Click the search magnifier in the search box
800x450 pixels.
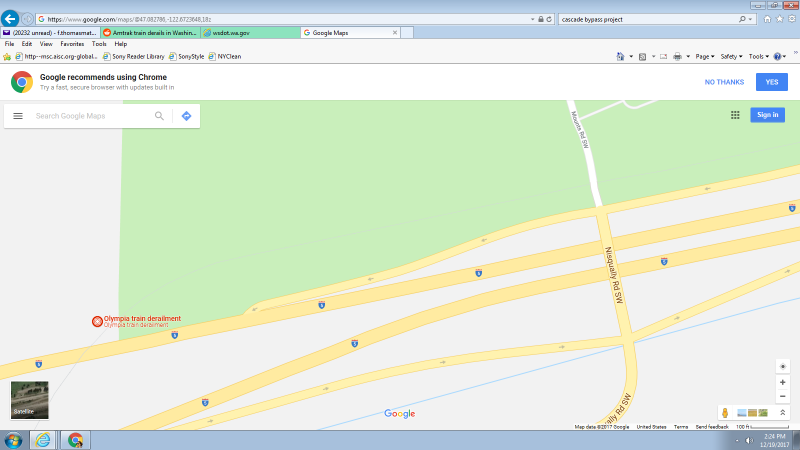tap(742, 19)
